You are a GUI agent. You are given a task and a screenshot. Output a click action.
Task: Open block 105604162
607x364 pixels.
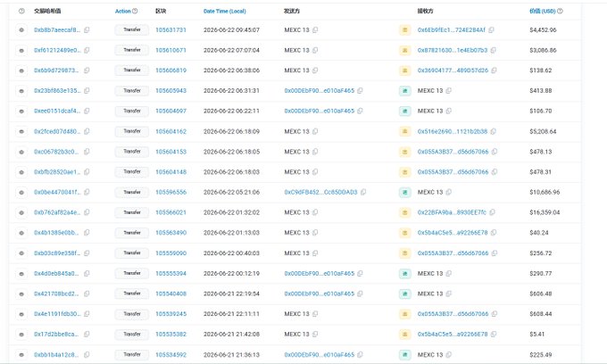(170, 131)
